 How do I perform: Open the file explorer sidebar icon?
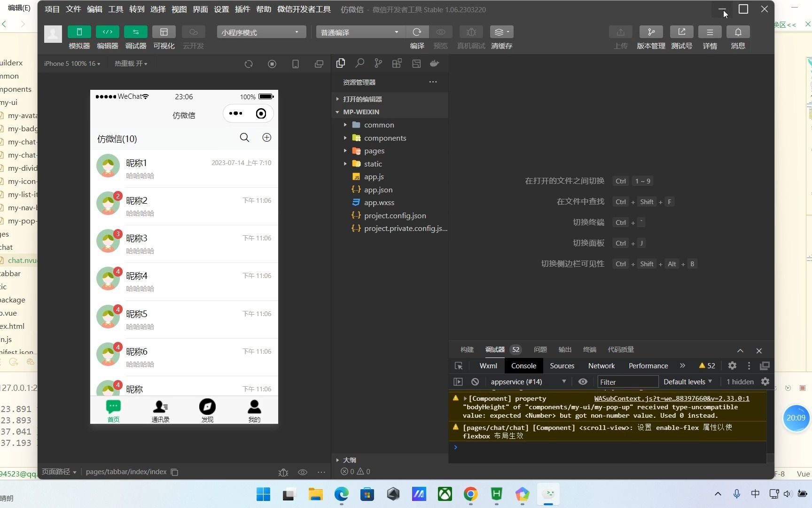click(x=341, y=63)
